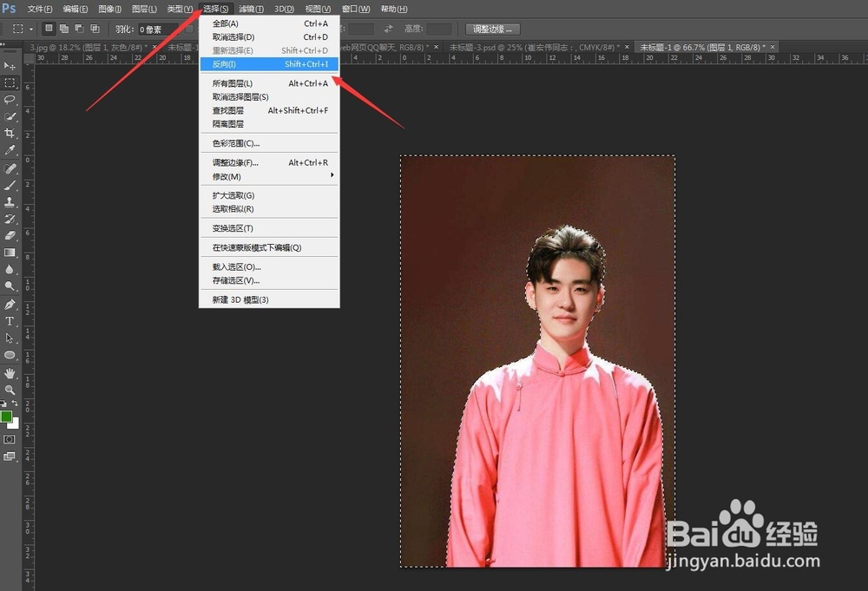This screenshot has width=868, height=591.
Task: Click the 高度 height input field
Action: (439, 29)
